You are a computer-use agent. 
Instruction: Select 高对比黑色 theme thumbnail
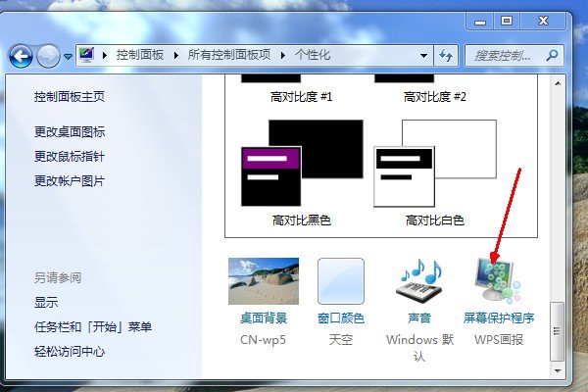(x=302, y=164)
